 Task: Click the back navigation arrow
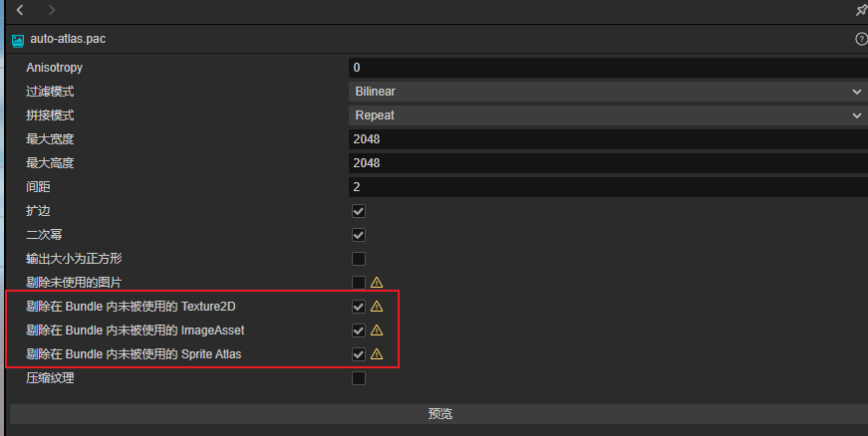point(20,10)
